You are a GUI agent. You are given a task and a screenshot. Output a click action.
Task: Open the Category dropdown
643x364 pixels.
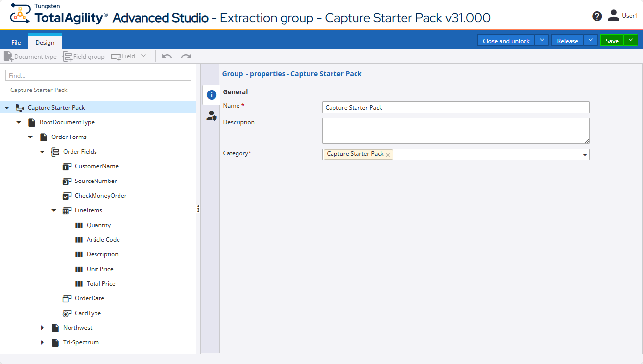[585, 154]
